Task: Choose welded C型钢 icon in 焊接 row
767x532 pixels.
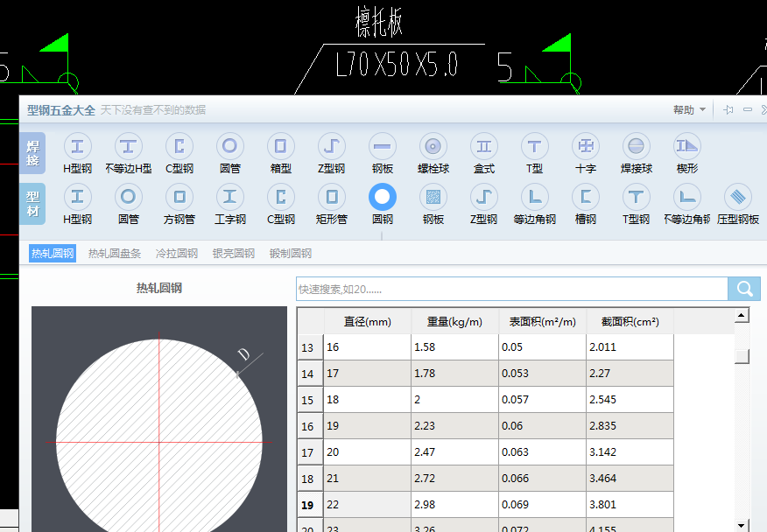Action: (179, 146)
